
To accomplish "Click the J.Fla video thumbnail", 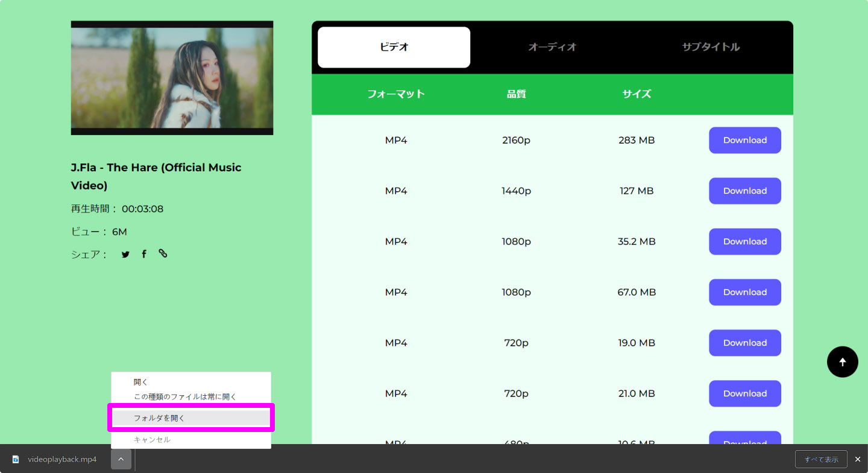I will [172, 78].
